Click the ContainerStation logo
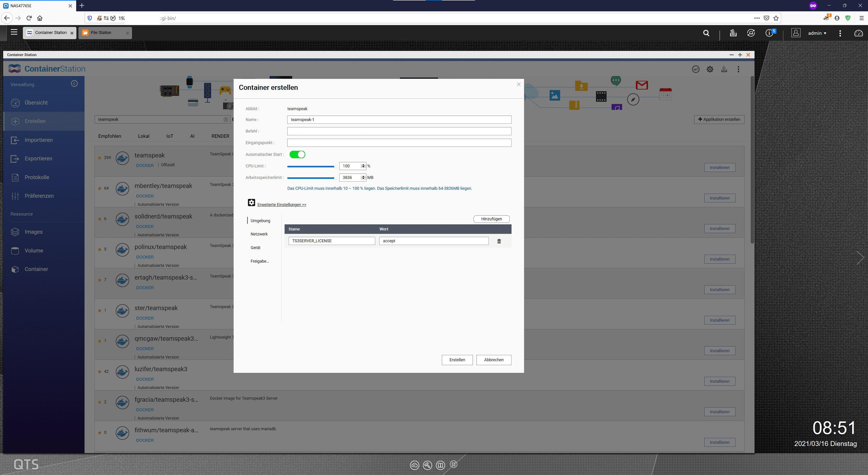This screenshot has height=475, width=868. point(47,69)
